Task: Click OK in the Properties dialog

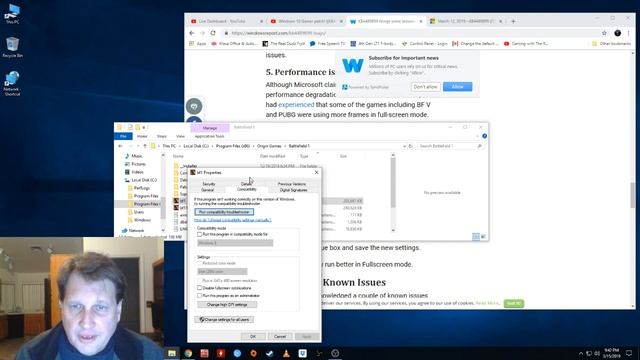Action: [253, 337]
